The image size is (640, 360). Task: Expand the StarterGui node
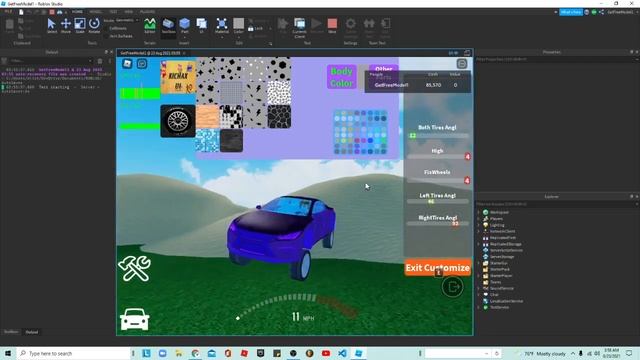[478, 263]
